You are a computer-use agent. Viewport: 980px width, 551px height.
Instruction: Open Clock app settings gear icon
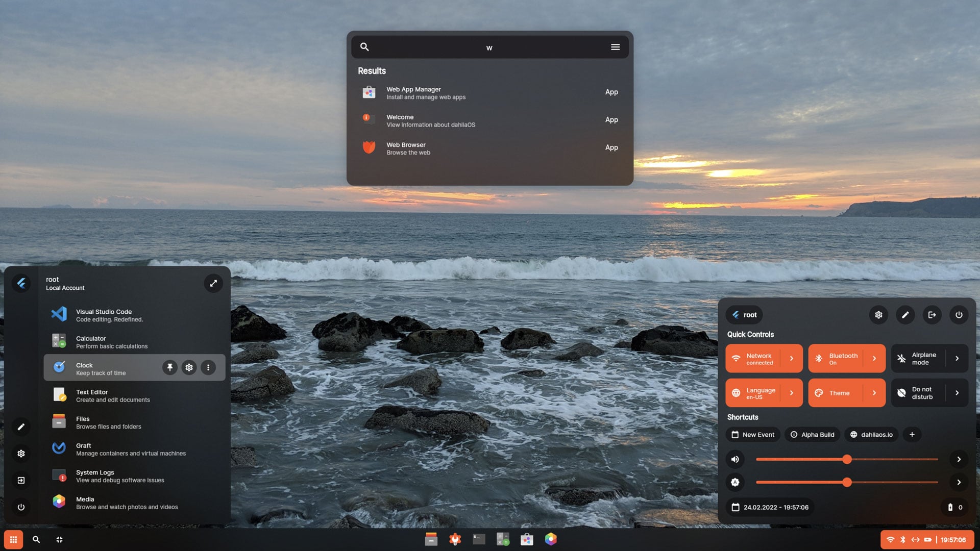pos(189,367)
